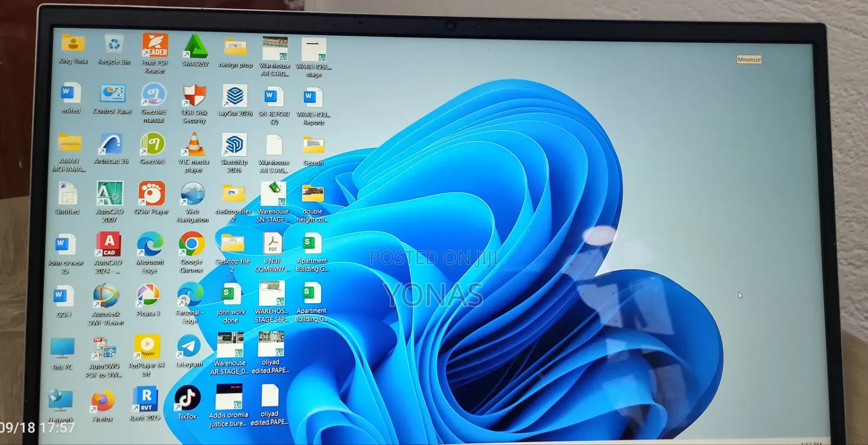Select the john work done spreadsheet
This screenshot has width=868, height=445.
click(x=231, y=304)
